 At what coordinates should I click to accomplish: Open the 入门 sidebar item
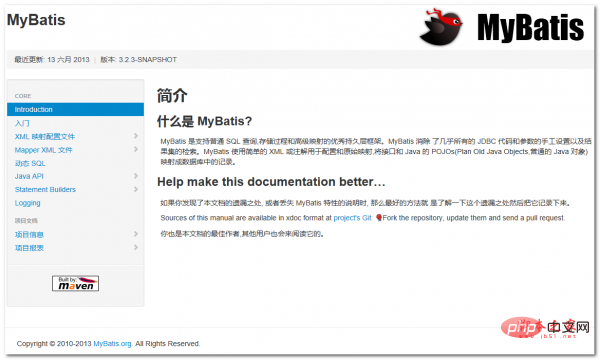coord(22,123)
